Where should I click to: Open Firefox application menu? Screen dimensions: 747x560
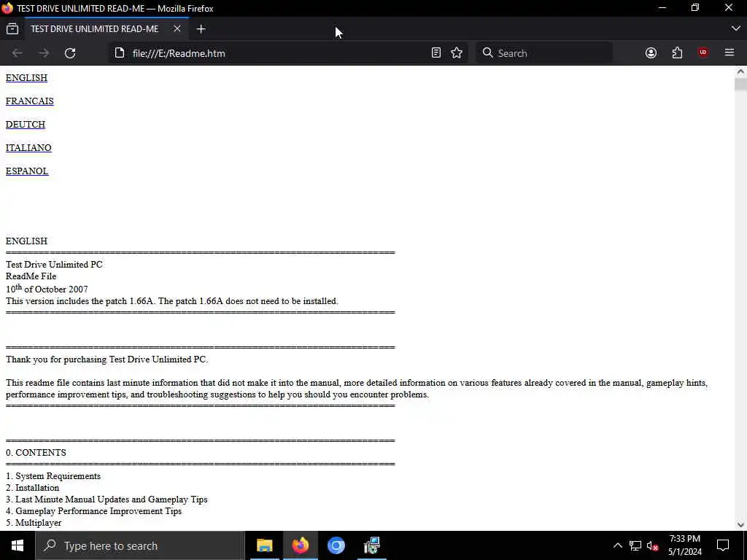(729, 52)
